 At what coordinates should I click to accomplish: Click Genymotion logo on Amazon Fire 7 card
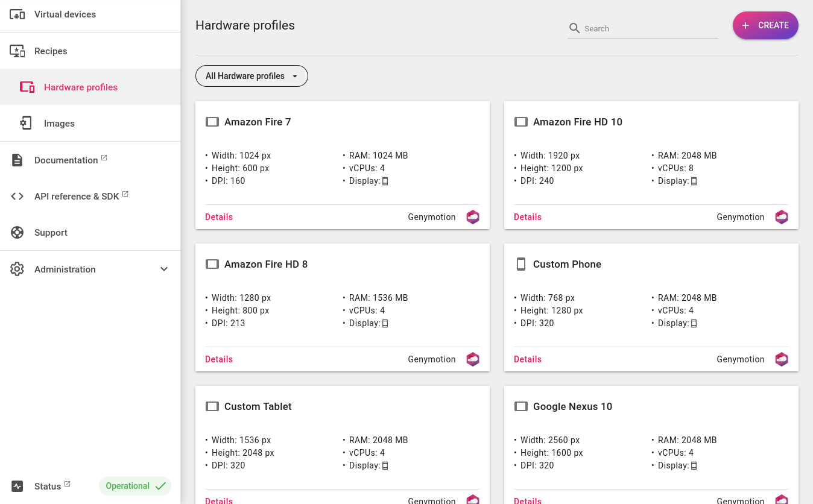pyautogui.click(x=473, y=217)
